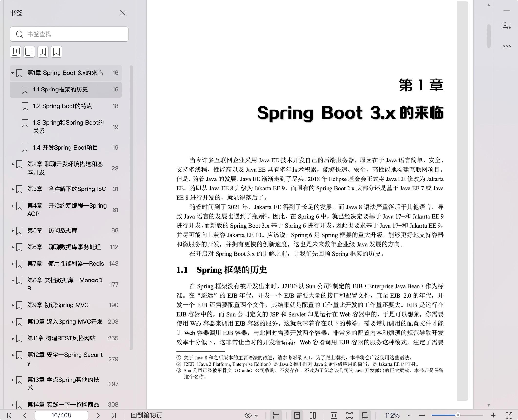
Task: Expand 第14章 实践一下 抢购商品
Action: pyautogui.click(x=13, y=405)
